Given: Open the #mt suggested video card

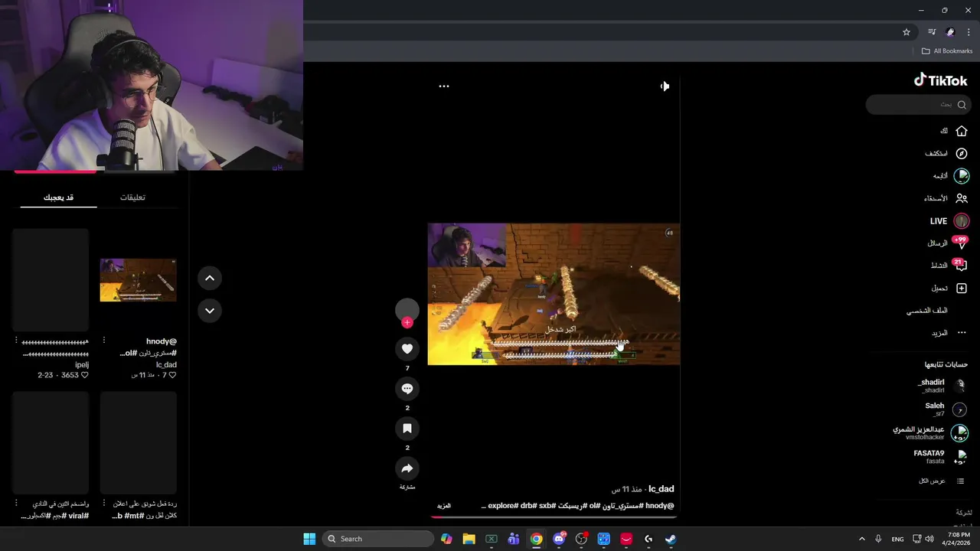Looking at the screenshot, I should pyautogui.click(x=139, y=442).
